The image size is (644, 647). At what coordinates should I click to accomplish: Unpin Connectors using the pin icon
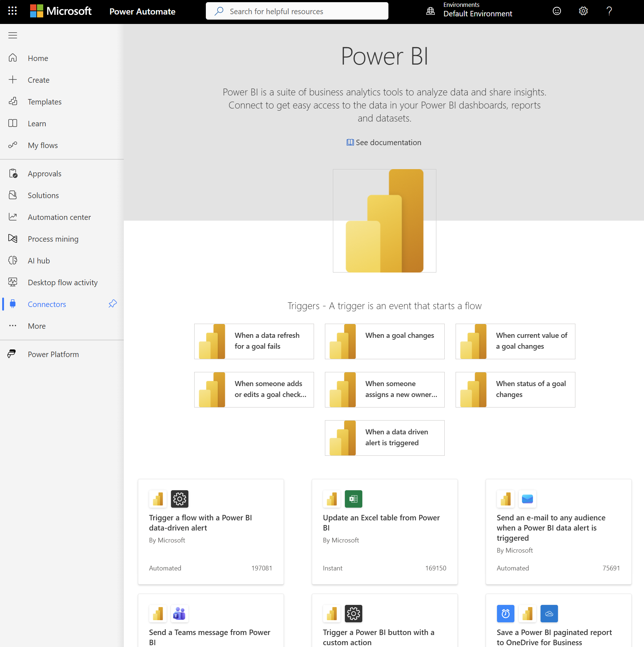[112, 304]
